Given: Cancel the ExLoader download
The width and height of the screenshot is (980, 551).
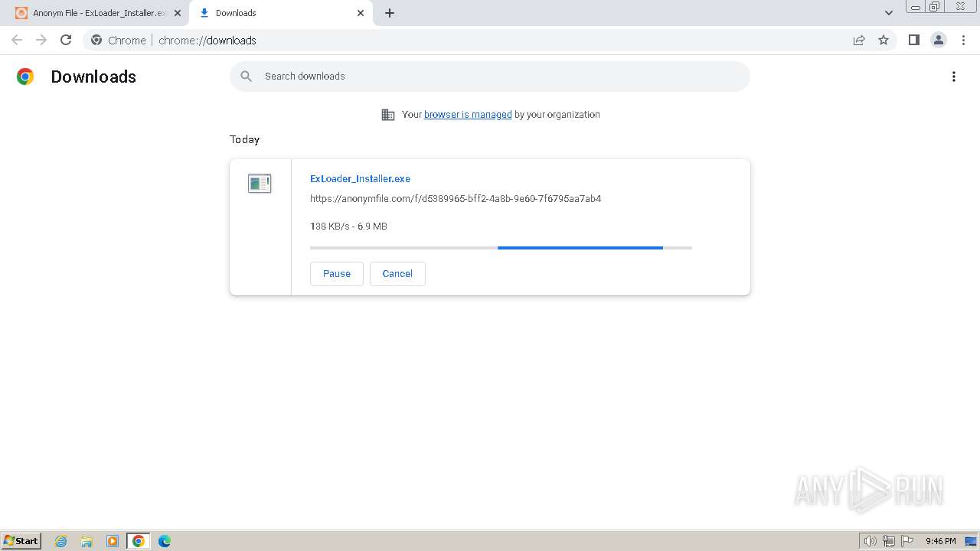Looking at the screenshot, I should pyautogui.click(x=397, y=274).
